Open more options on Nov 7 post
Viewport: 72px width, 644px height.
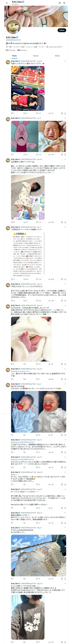65,227
